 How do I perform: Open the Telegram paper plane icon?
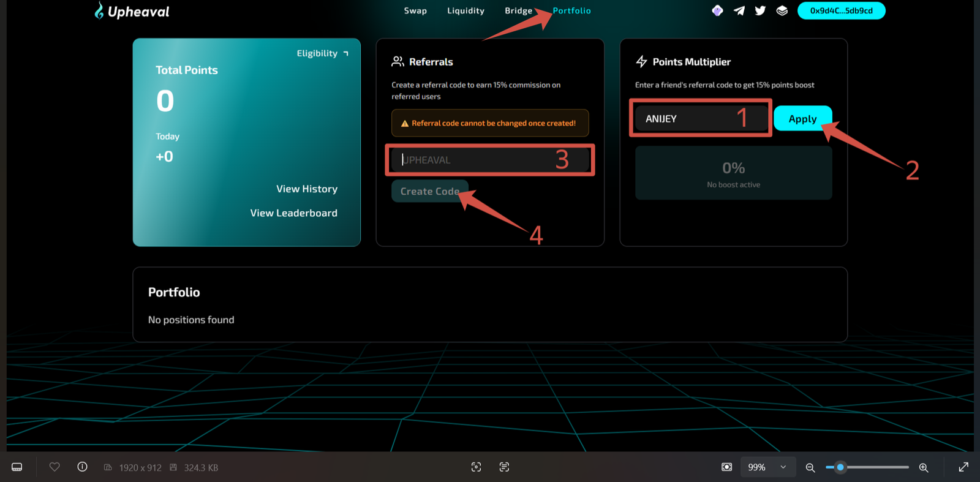pos(739,10)
